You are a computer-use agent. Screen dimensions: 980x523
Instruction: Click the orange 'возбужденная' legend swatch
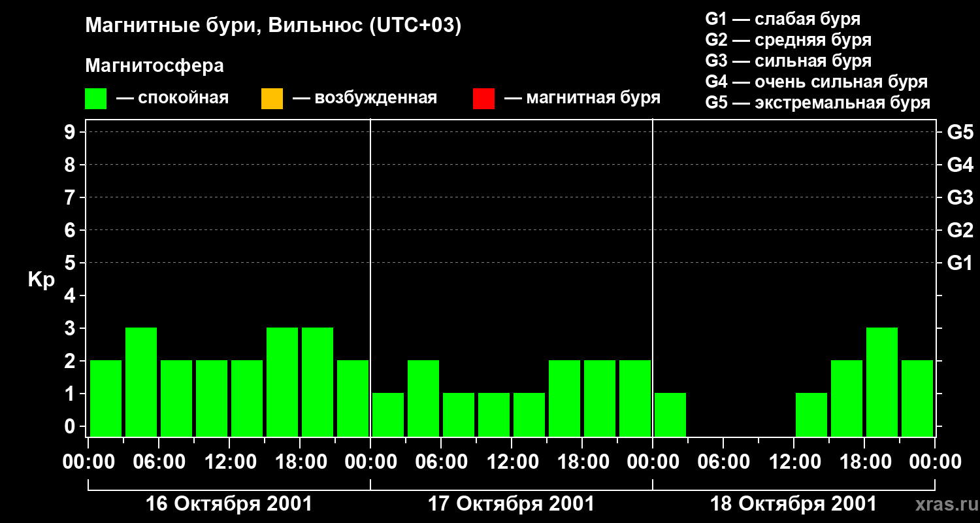click(x=272, y=98)
